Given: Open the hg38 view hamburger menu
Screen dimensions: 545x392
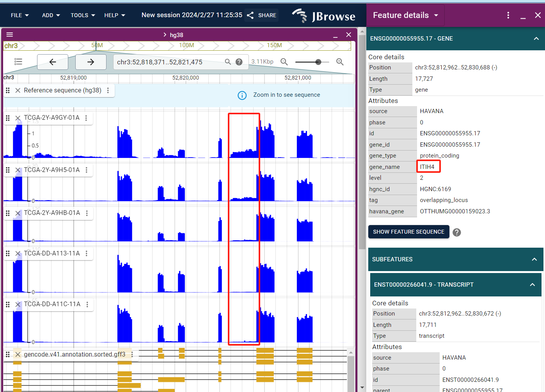Looking at the screenshot, I should 10,35.
